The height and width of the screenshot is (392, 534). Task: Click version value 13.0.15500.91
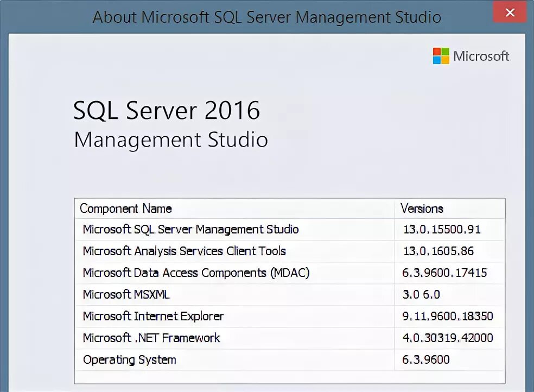pos(442,229)
